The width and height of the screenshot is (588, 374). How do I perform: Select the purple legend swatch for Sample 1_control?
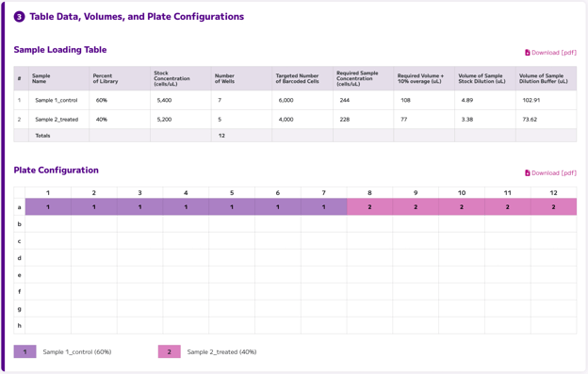pos(25,351)
